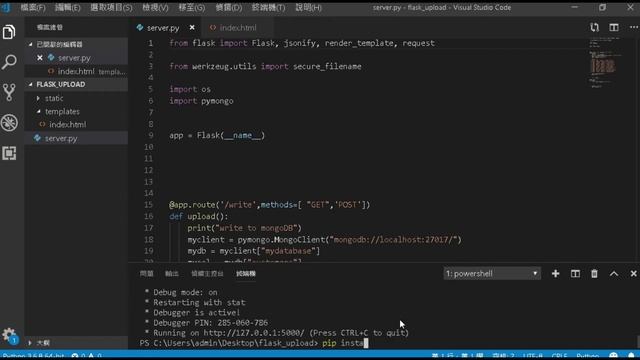The image size is (640, 360).
Task: Open changes compare icon in editor toolbar
Action: (x=594, y=27)
